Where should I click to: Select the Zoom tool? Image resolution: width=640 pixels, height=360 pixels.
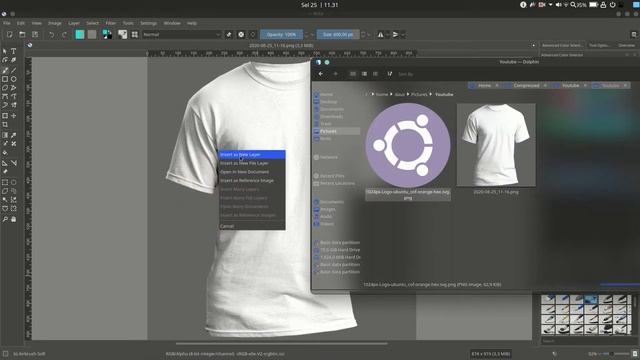[x=5, y=219]
